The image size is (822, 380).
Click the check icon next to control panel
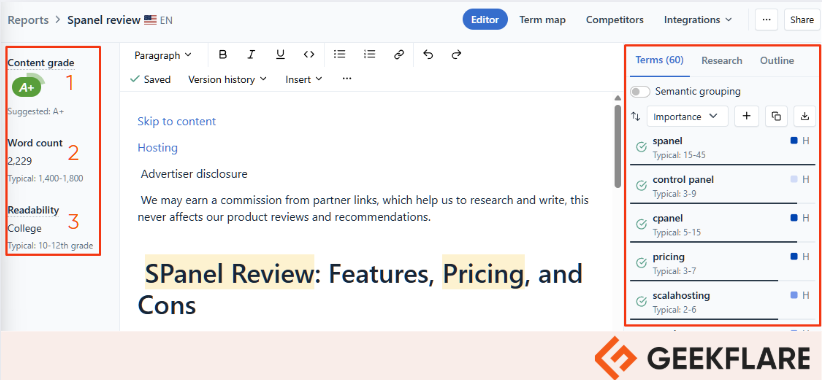pos(641,186)
